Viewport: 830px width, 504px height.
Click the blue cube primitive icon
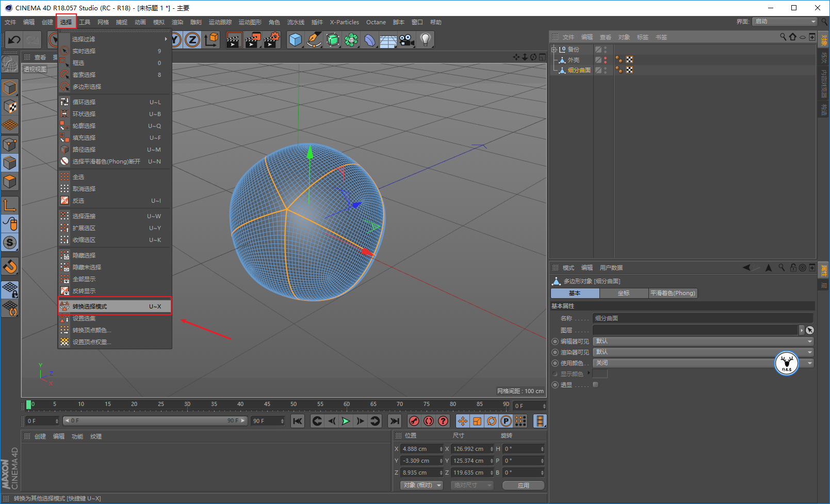[x=296, y=40]
